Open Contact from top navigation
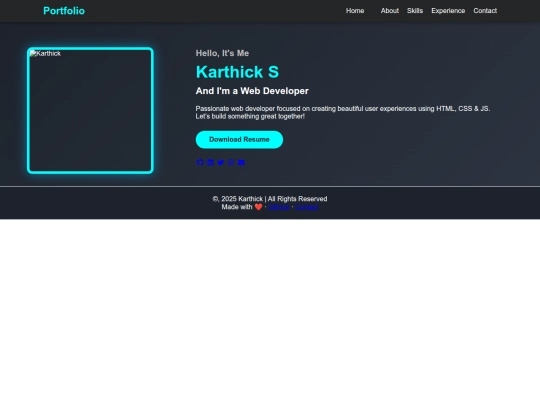 pos(485,11)
